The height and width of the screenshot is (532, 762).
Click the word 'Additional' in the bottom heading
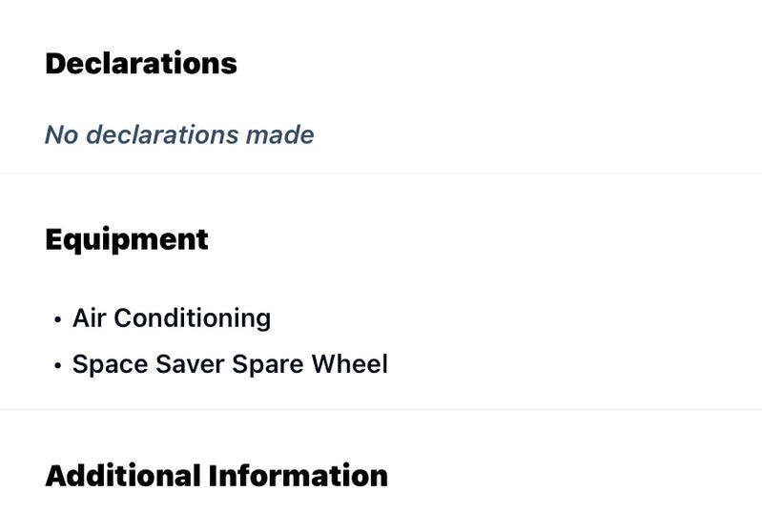click(123, 475)
